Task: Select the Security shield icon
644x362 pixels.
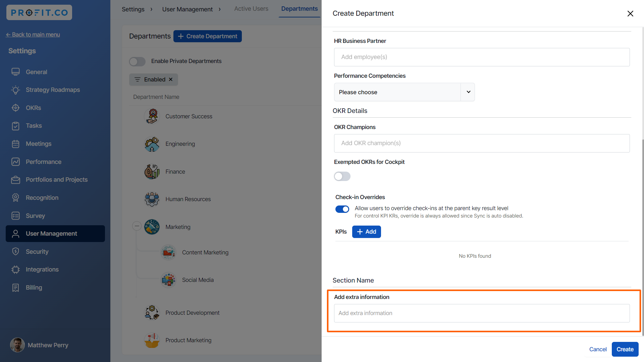Action: pyautogui.click(x=15, y=252)
